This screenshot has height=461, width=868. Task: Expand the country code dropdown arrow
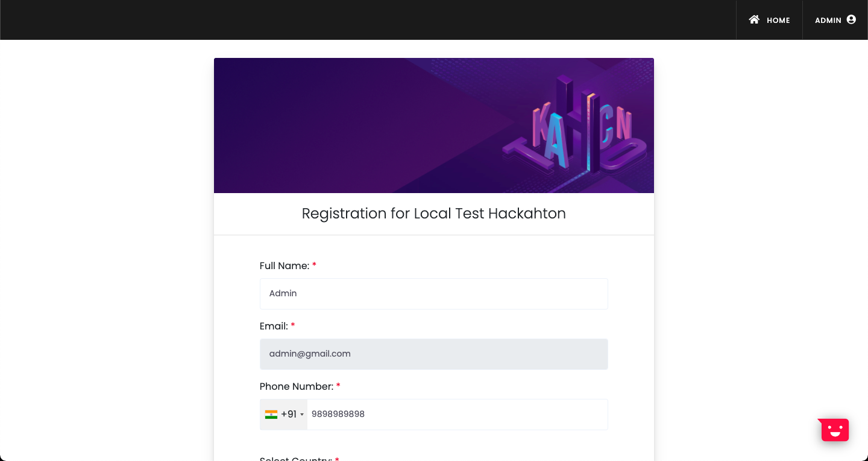tap(302, 415)
